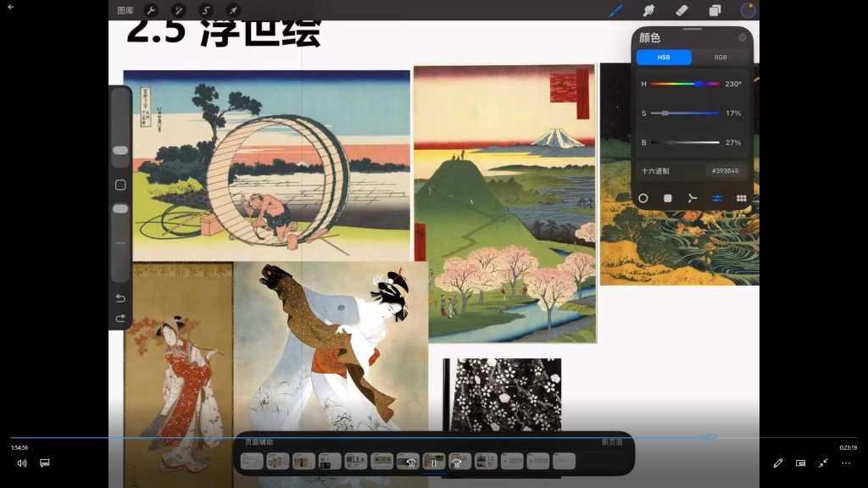This screenshot has width=868, height=488.
Task: Click the brush opacity slider handle
Action: (x=120, y=208)
